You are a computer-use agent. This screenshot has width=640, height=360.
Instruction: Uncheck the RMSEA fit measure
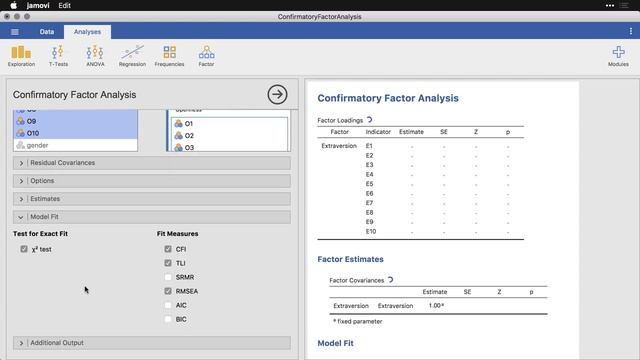pos(168,291)
